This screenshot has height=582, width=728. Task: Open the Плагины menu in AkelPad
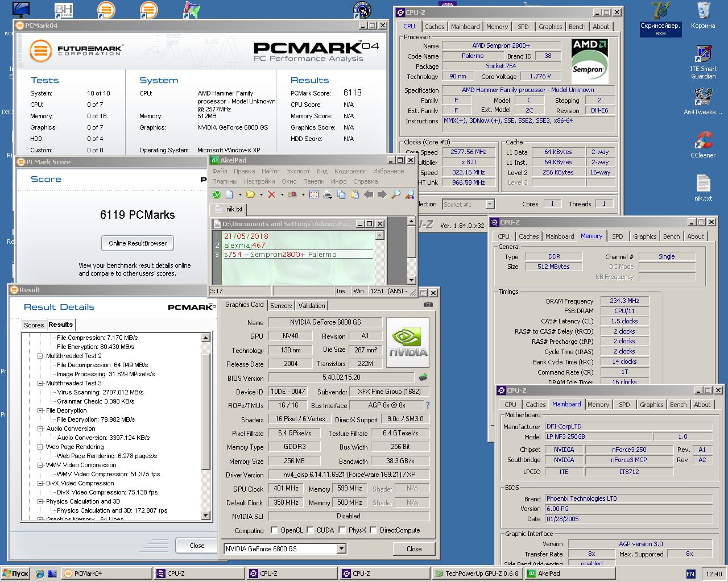tap(225, 181)
